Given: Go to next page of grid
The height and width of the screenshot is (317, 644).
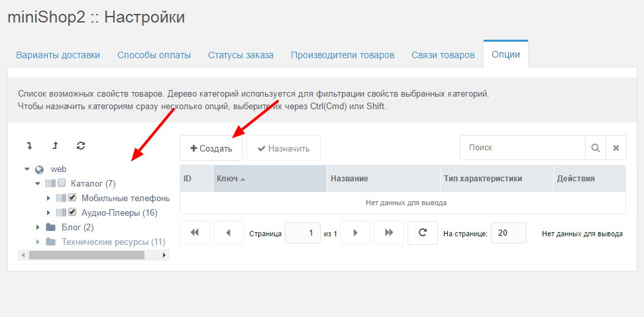Looking at the screenshot, I should (x=355, y=233).
